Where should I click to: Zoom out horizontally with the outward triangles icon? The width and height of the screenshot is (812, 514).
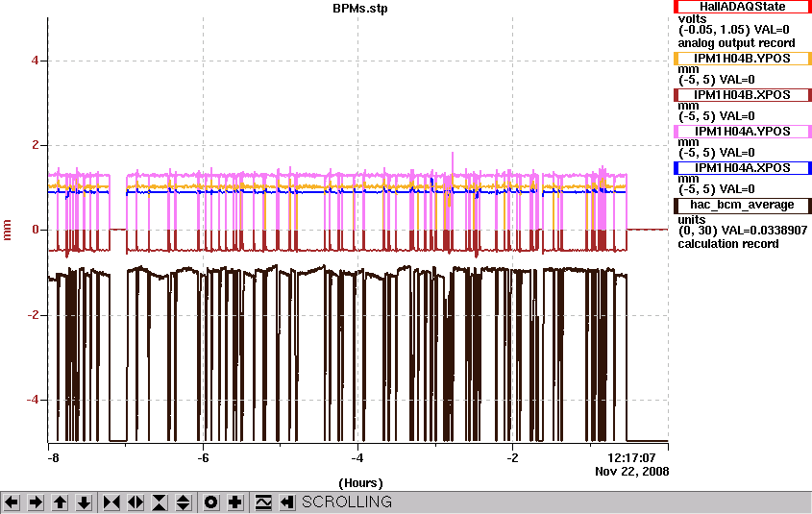point(135,502)
